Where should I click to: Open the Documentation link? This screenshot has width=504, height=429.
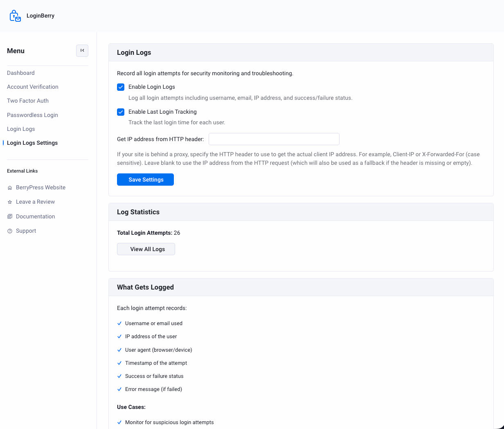(x=36, y=216)
